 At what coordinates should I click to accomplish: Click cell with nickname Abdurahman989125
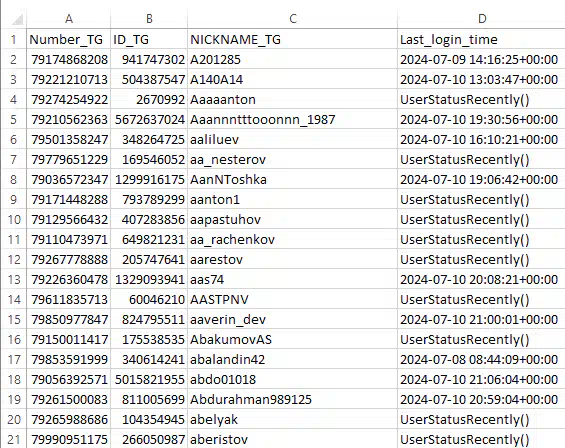point(293,399)
